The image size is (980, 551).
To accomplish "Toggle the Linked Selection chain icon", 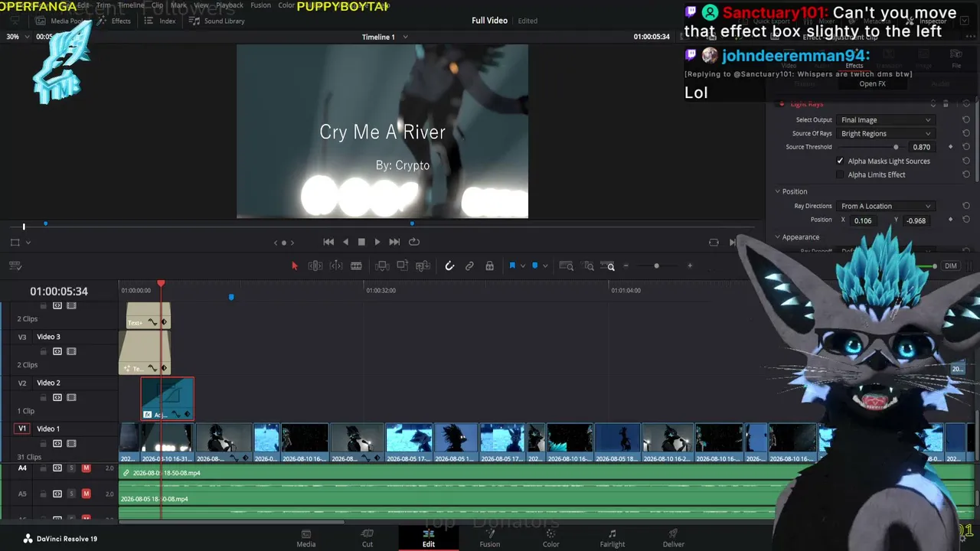I will (469, 266).
